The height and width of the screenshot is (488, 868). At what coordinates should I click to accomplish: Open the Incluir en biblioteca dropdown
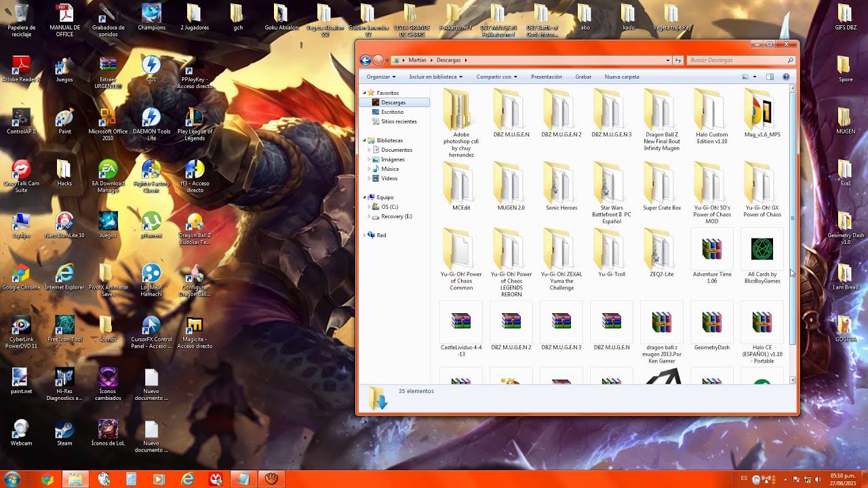pos(436,77)
